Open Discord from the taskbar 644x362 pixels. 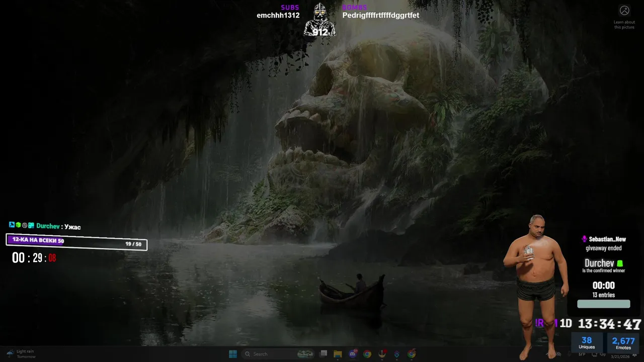point(353,354)
